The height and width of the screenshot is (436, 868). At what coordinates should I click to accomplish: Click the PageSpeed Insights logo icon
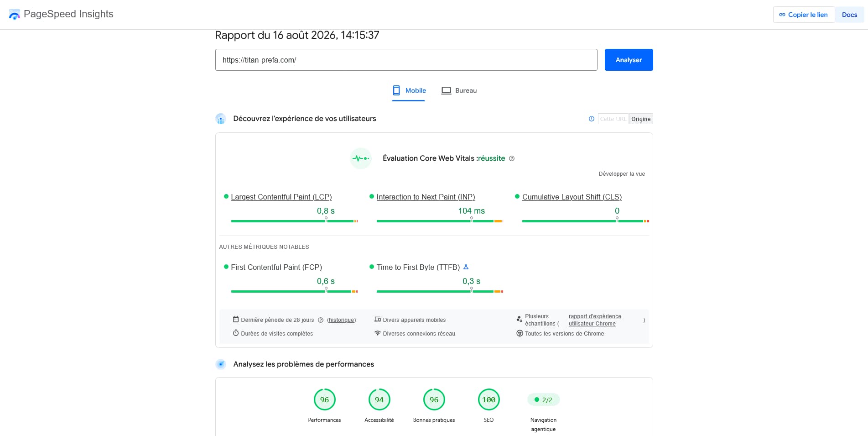[x=15, y=14]
